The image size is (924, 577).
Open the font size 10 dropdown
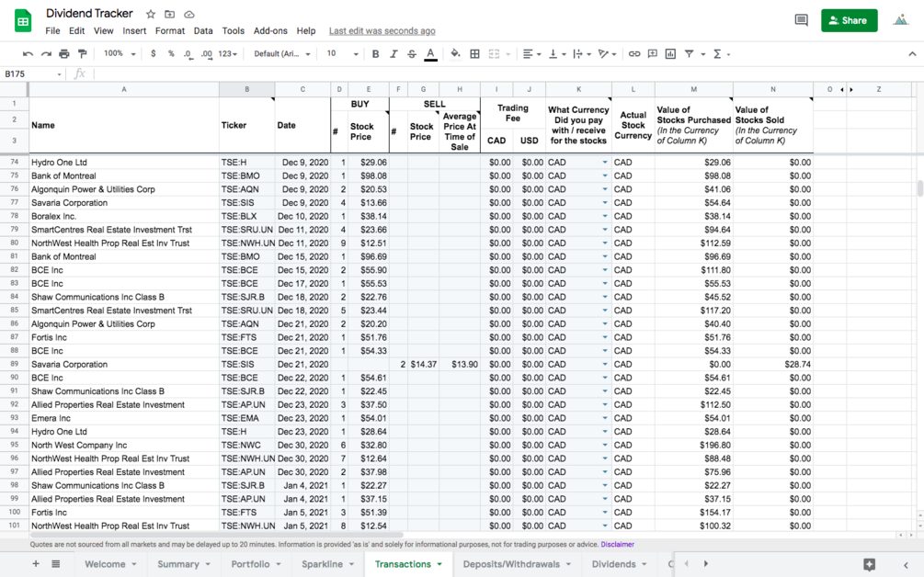tap(342, 53)
